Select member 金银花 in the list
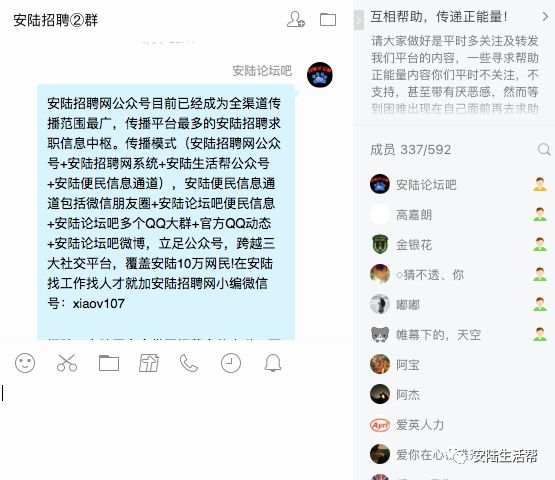The width and height of the screenshot is (555, 480). 459,245
